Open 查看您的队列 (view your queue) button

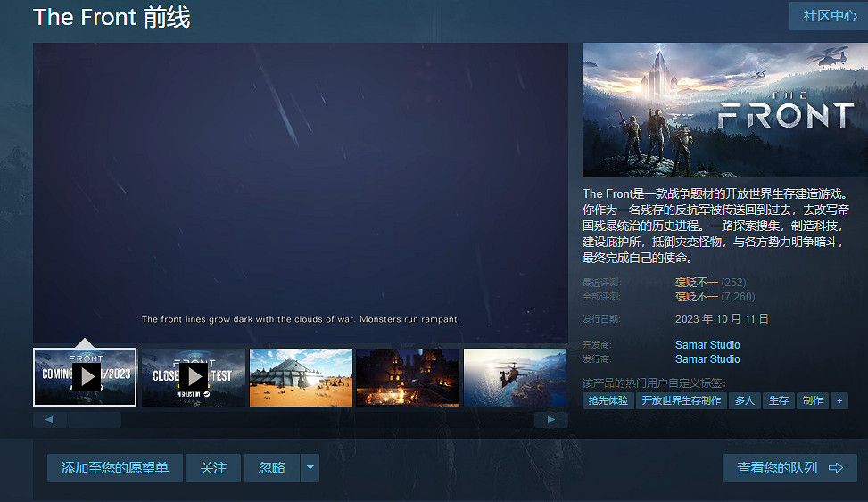789,468
